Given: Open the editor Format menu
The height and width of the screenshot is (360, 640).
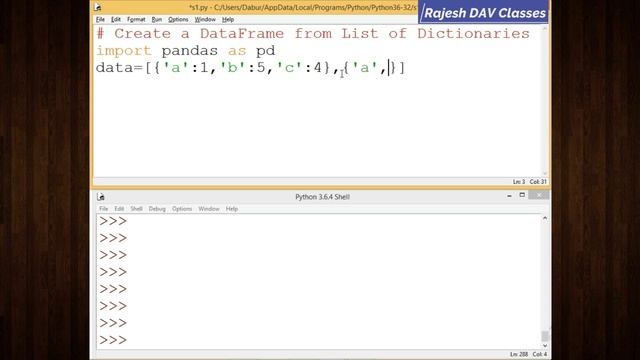Looking at the screenshot, I should pyautogui.click(x=136, y=19).
